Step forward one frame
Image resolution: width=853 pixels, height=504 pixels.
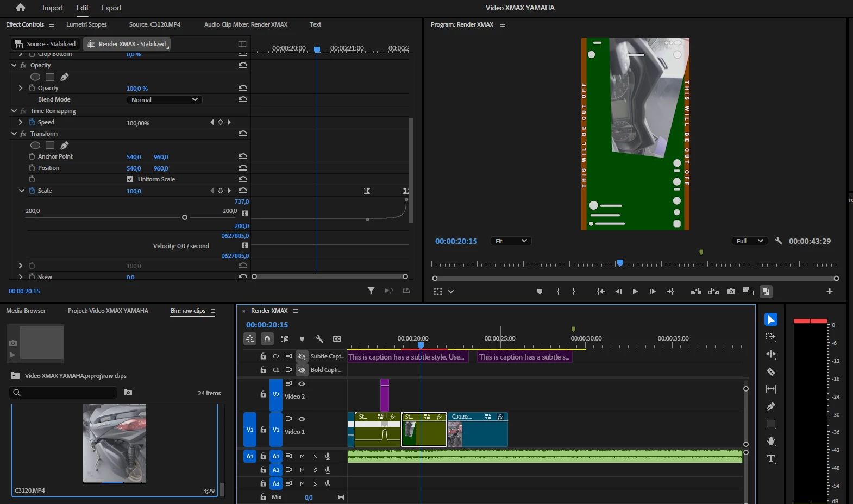click(653, 292)
